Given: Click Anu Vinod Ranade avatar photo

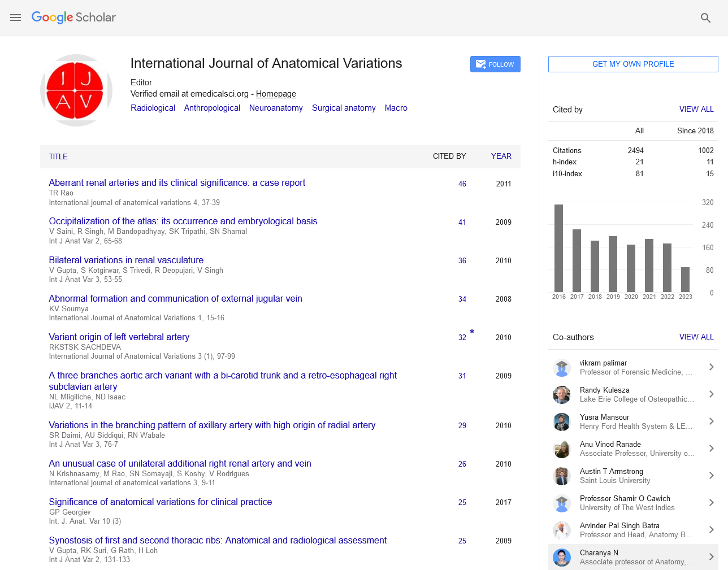Looking at the screenshot, I should (562, 449).
